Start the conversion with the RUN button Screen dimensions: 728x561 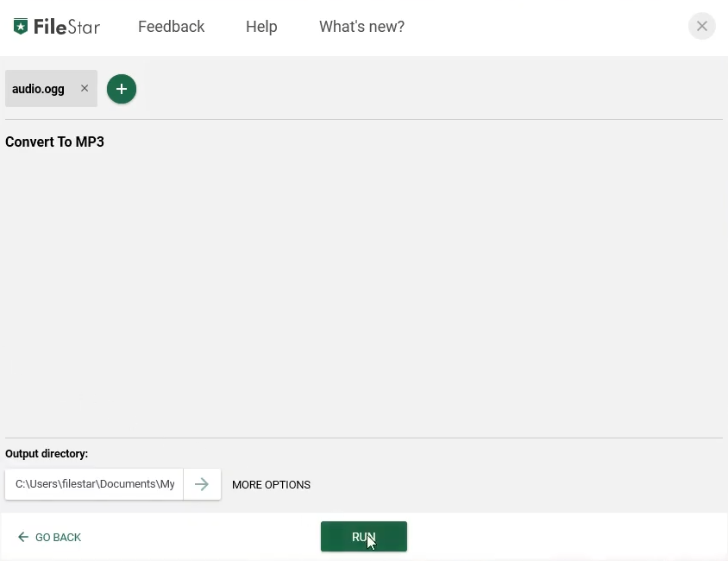[363, 537]
